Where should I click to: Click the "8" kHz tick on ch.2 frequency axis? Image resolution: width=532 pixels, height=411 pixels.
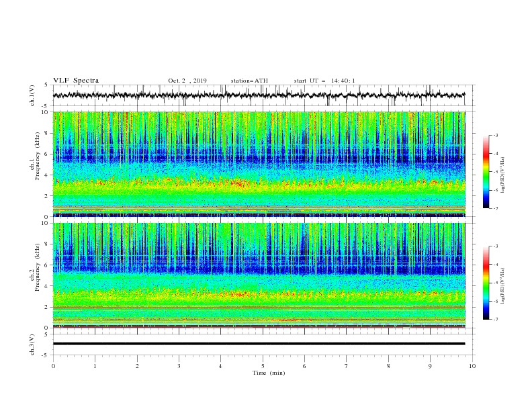coord(46,244)
